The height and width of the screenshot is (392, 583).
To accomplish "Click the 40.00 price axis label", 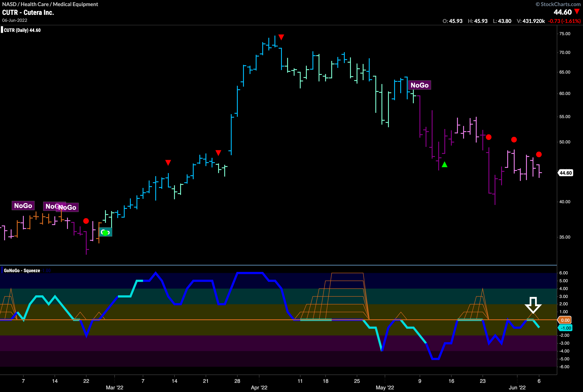I will (x=565, y=202).
